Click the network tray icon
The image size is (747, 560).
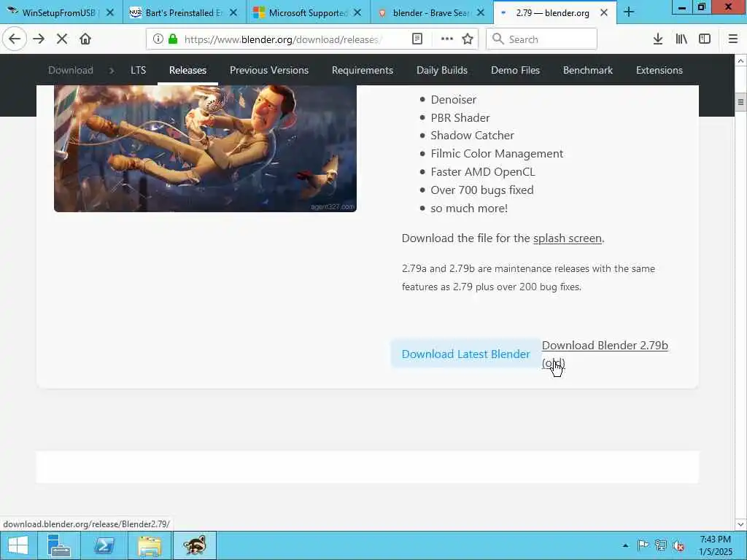[660, 545]
